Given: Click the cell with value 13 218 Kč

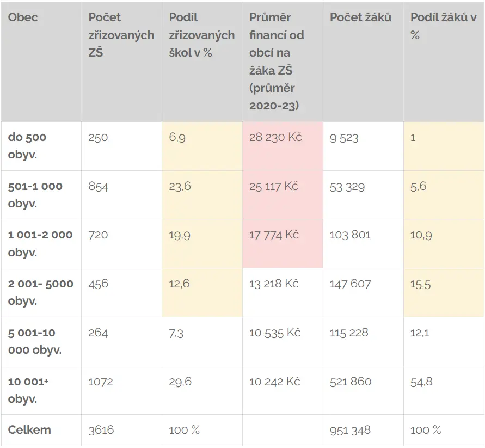Looking at the screenshot, I should coord(283,293).
